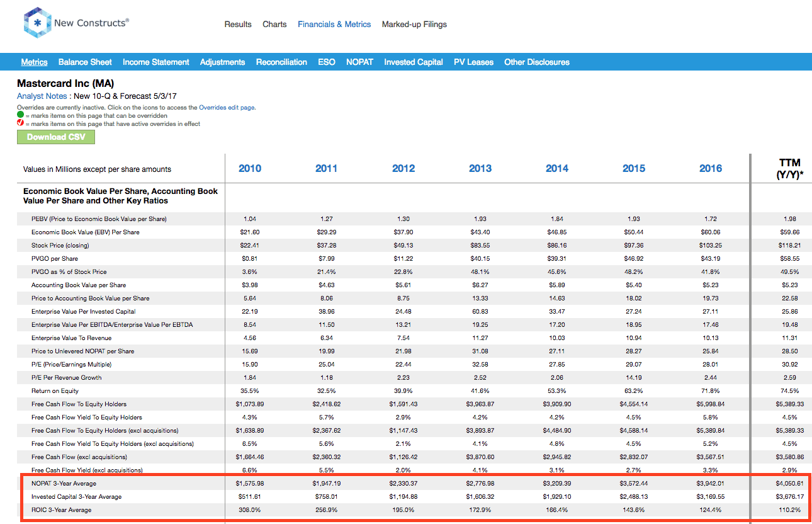Click 2011 PVGO per Share $7.99
This screenshot has width=812, height=524.
pos(326,259)
